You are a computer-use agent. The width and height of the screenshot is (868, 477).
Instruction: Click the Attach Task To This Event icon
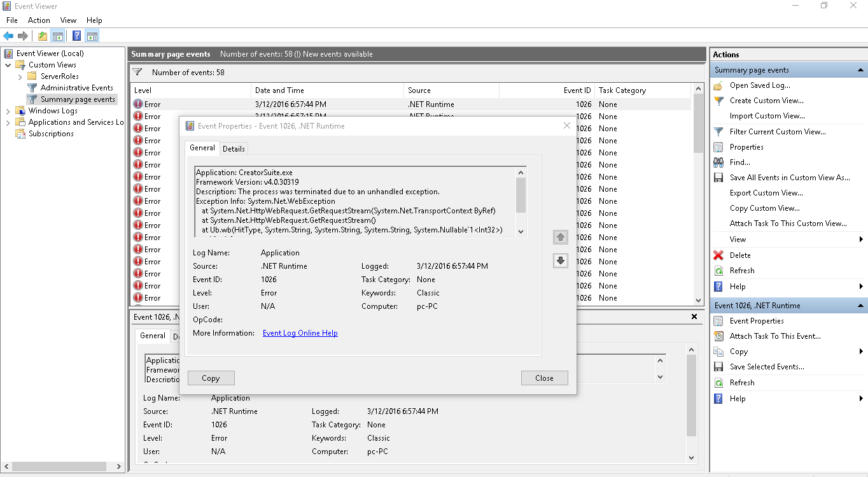pyautogui.click(x=718, y=336)
